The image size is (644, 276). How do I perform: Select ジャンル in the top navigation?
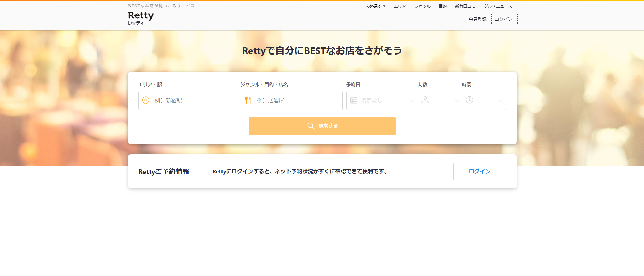click(422, 6)
